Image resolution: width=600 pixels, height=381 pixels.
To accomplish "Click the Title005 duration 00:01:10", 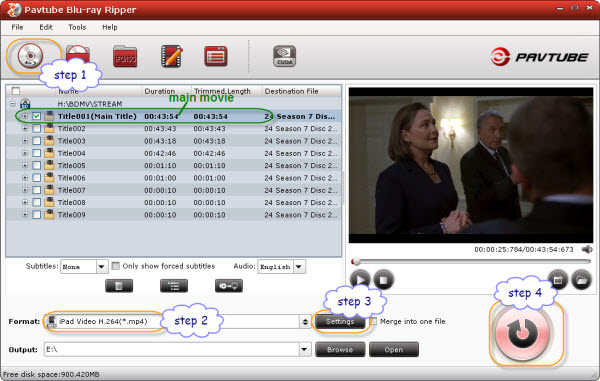I will (x=160, y=166).
